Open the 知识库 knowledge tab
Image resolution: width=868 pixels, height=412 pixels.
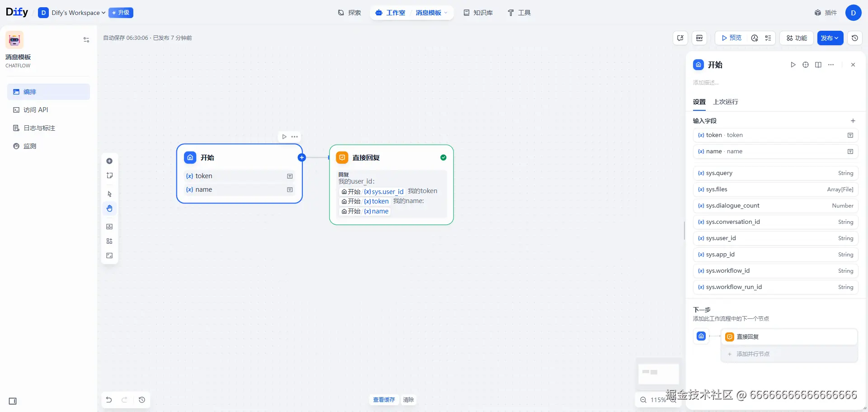tap(478, 13)
